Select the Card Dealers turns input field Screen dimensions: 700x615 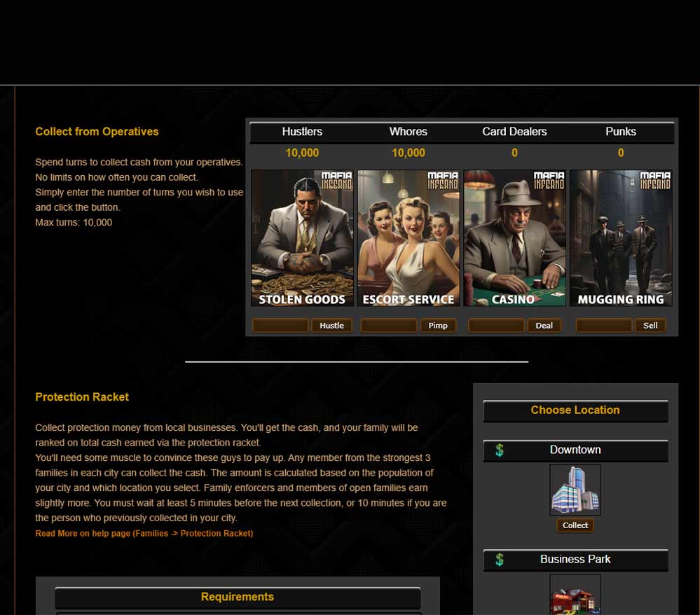pyautogui.click(x=496, y=325)
